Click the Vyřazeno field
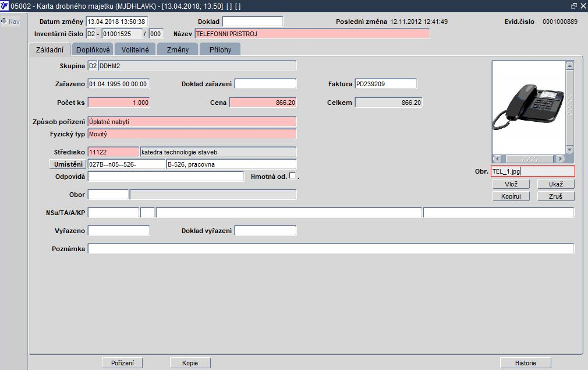 coord(119,230)
